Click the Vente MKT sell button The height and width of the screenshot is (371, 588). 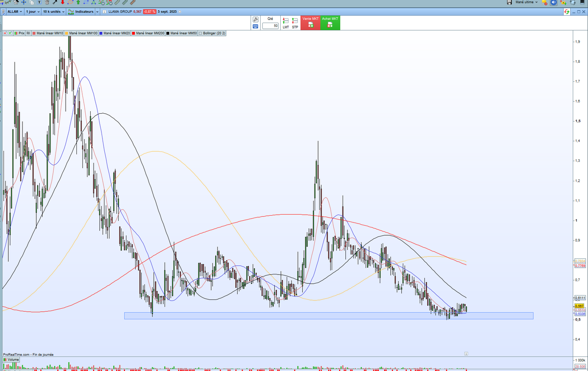click(x=310, y=23)
